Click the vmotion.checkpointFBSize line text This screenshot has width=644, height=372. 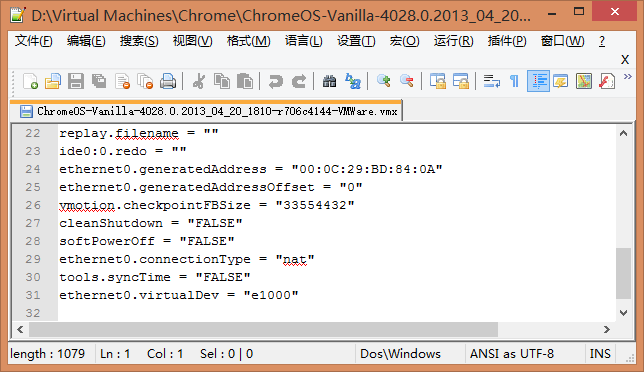(x=207, y=205)
